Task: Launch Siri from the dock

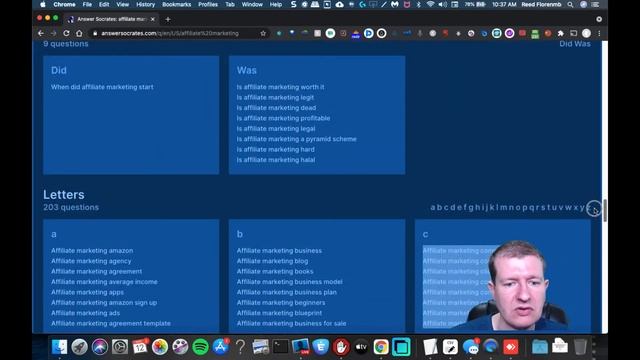Action: (100, 347)
